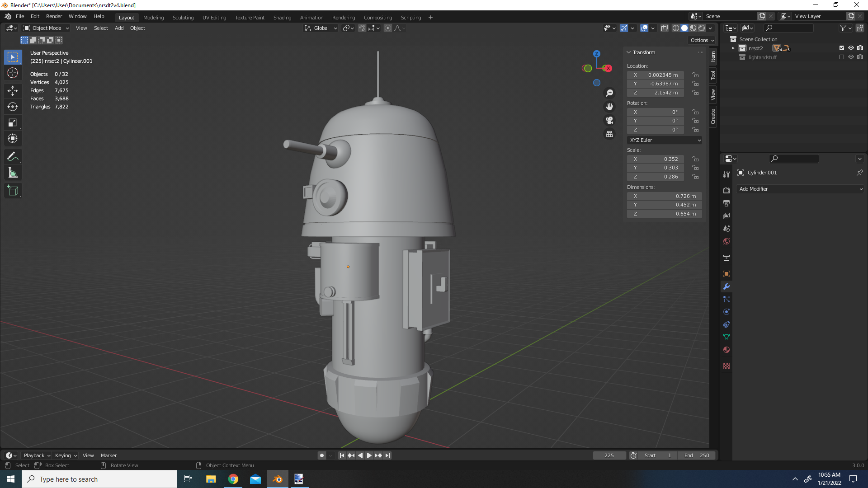Toggle lightandstuff render camera icon
868x488 pixels.
coord(860,57)
